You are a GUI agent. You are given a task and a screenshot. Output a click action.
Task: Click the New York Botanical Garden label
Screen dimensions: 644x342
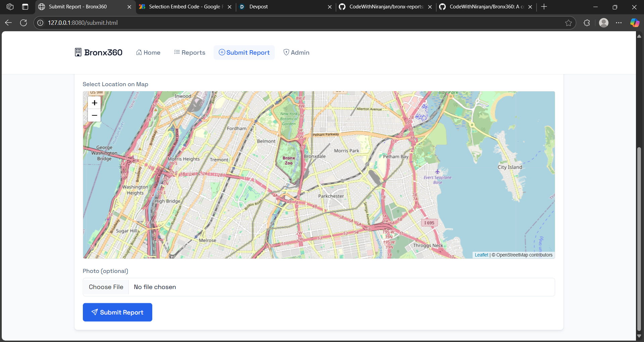289,119
